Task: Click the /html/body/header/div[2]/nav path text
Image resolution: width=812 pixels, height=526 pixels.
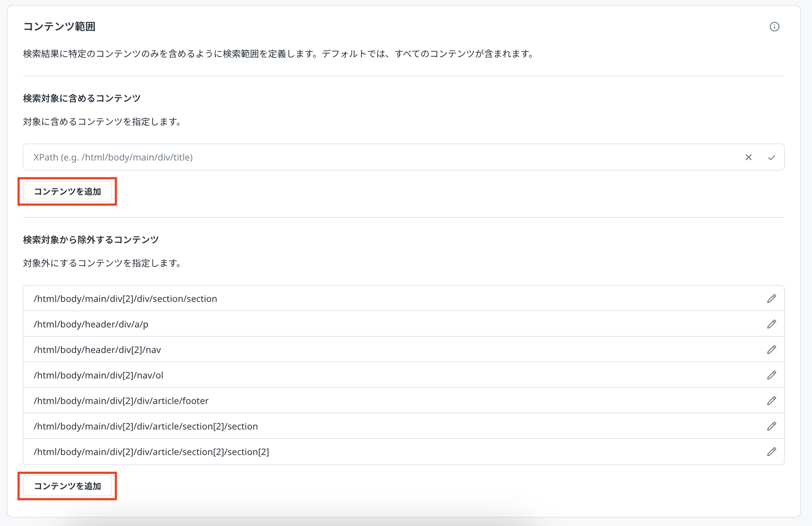Action: (x=97, y=350)
